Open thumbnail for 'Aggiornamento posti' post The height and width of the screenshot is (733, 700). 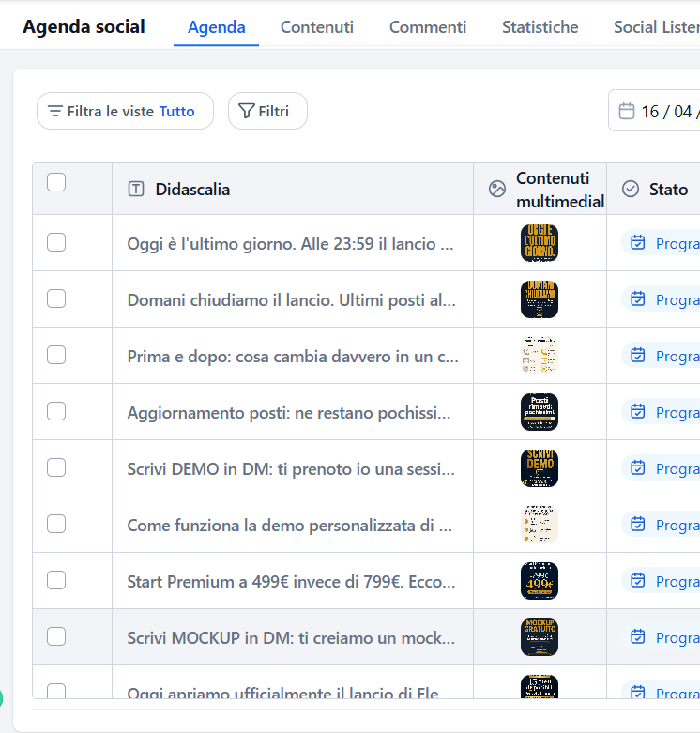pos(540,412)
